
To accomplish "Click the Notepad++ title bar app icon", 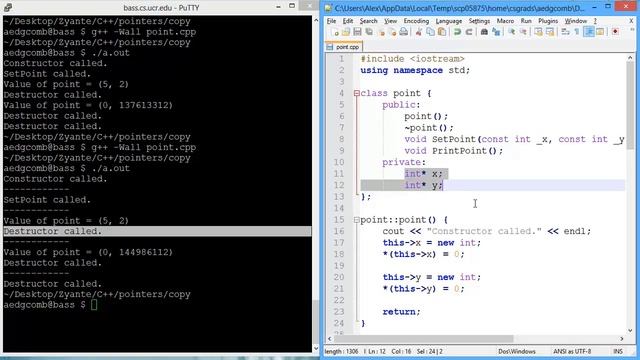I will point(328,7).
